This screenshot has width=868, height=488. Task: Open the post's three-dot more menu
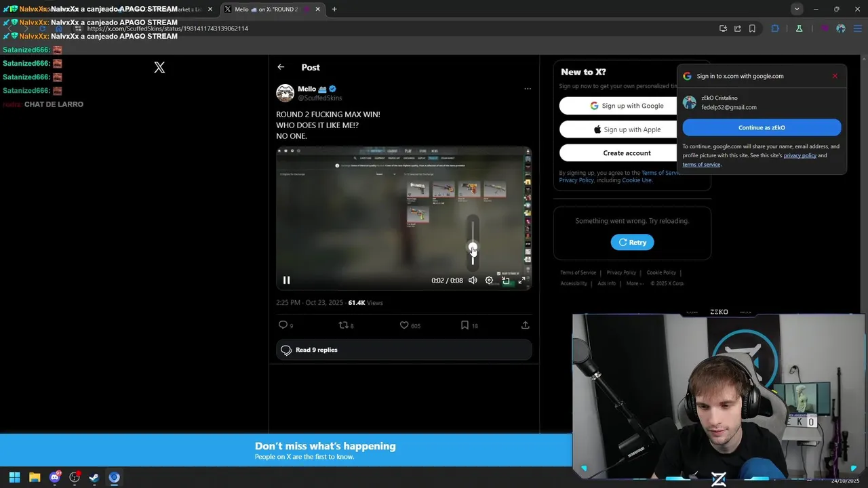(x=528, y=89)
